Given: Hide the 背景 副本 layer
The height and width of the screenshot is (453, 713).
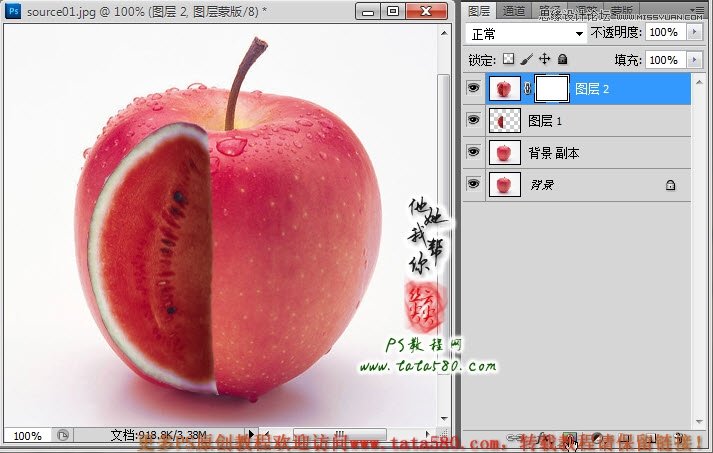Looking at the screenshot, I should click(x=473, y=151).
